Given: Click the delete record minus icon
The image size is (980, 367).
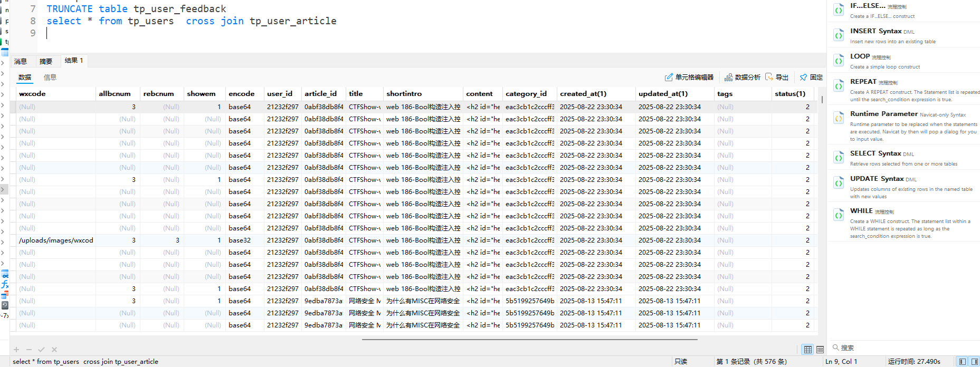Looking at the screenshot, I should tap(29, 350).
